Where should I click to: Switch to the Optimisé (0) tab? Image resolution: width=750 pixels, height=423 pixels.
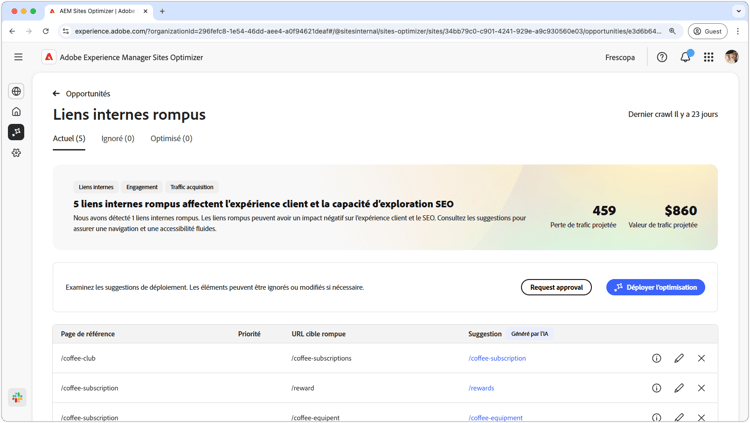(x=171, y=139)
